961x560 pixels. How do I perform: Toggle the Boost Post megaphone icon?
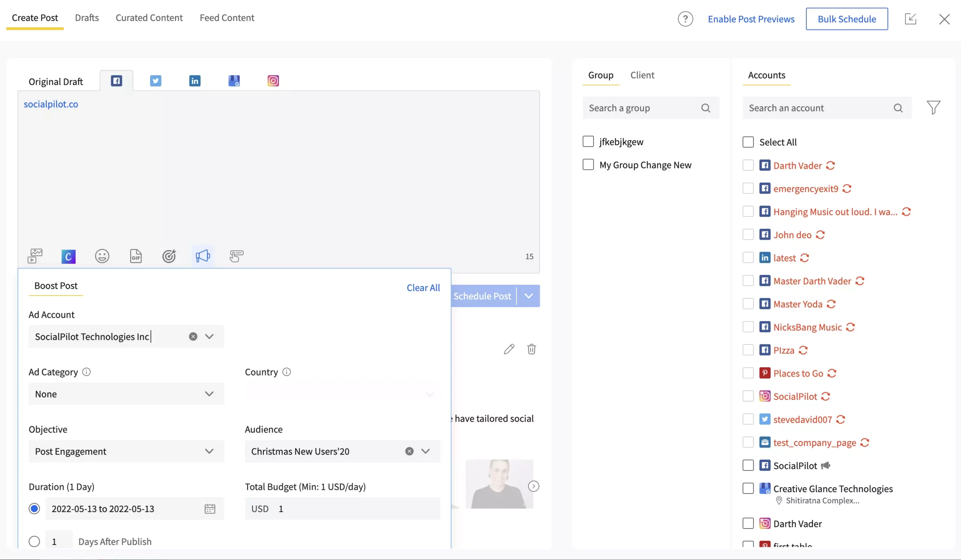click(x=203, y=256)
